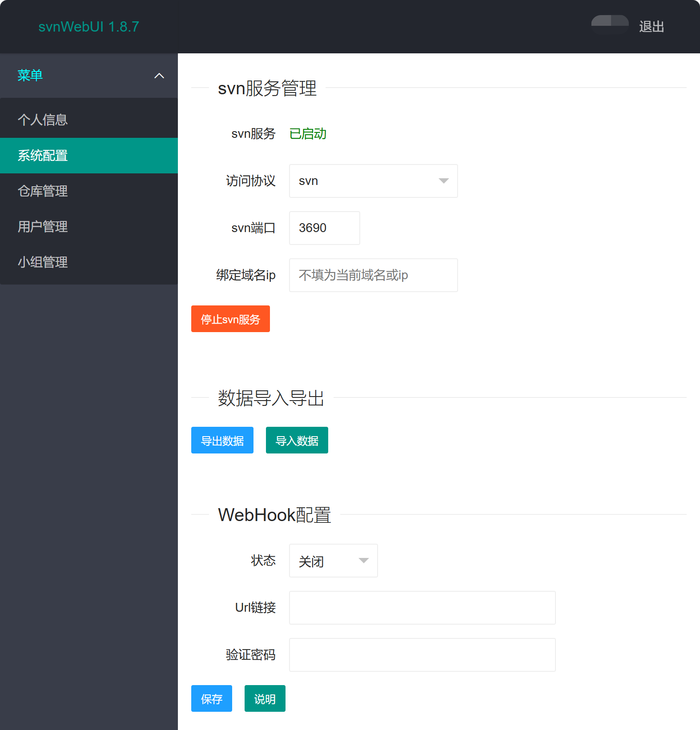Viewport: 700px width, 730px height.
Task: Open 用户管理 from the sidebar
Action: [x=43, y=227]
